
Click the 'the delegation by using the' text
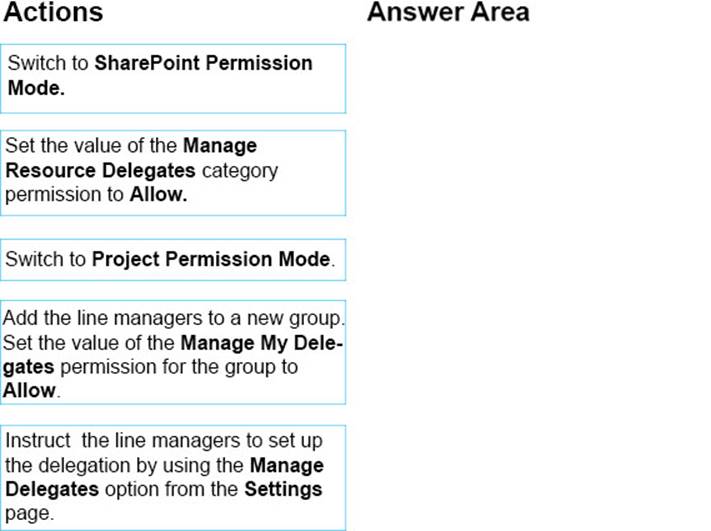coord(124,465)
